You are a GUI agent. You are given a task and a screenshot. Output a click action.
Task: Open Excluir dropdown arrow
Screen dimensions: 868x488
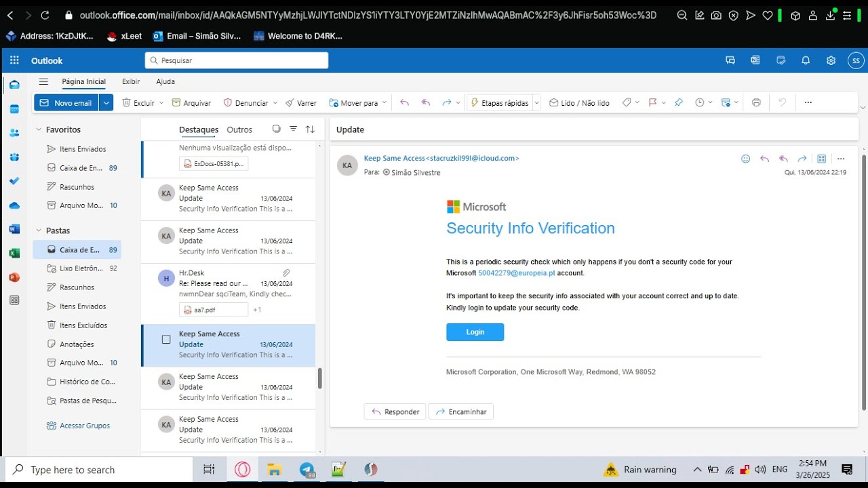161,103
